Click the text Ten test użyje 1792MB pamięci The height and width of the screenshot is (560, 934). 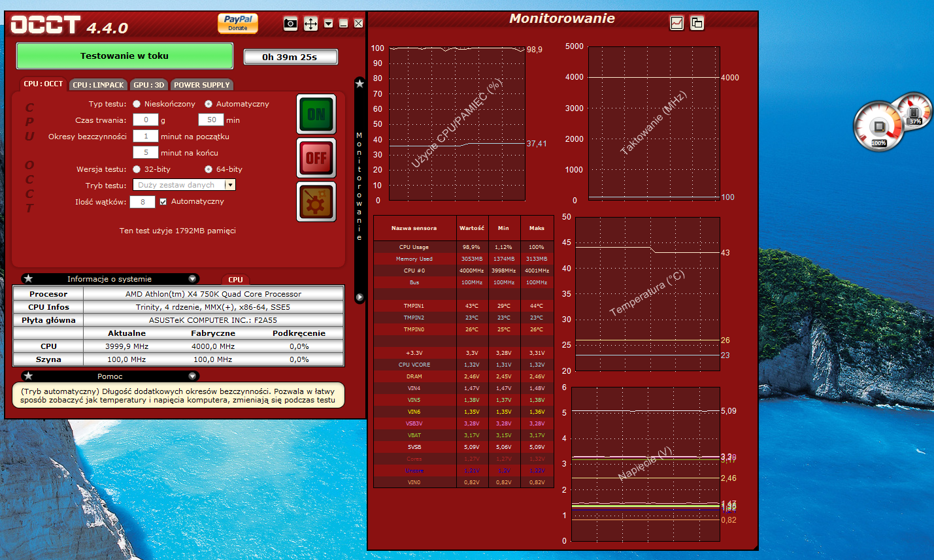tap(178, 231)
